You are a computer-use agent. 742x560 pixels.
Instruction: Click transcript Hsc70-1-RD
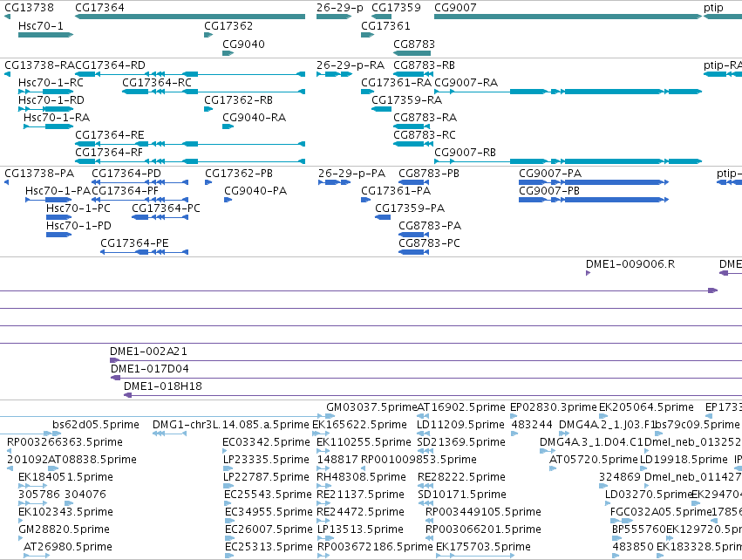(45, 109)
